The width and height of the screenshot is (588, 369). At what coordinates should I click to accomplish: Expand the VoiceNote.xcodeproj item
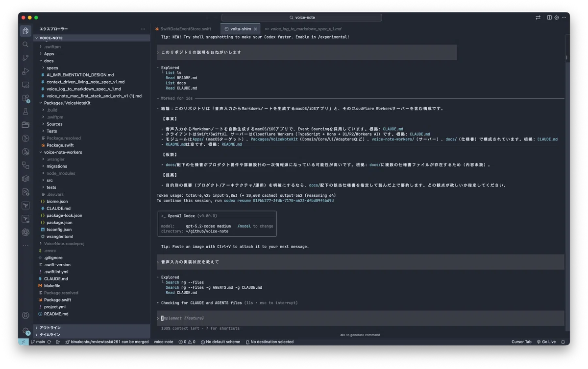(92, 243)
